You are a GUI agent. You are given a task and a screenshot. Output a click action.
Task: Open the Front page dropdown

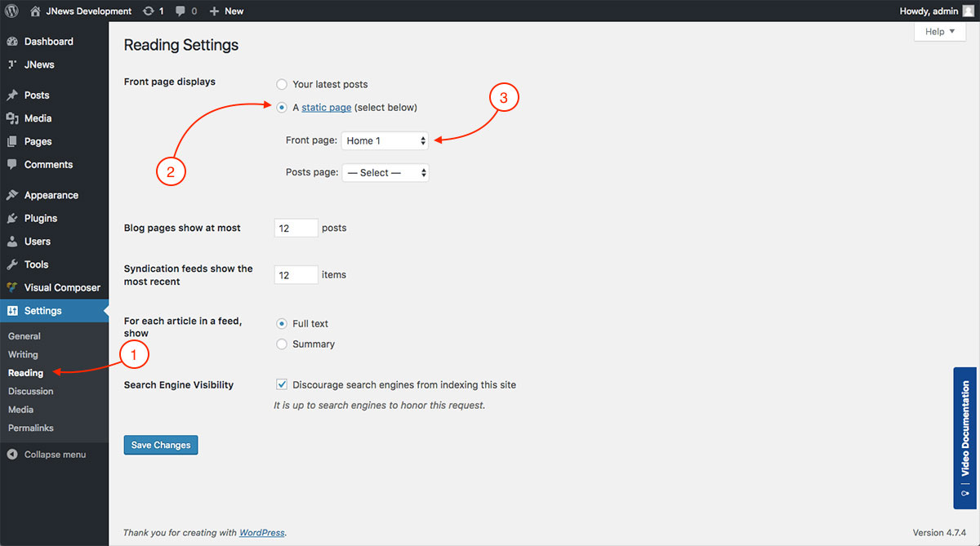point(385,140)
